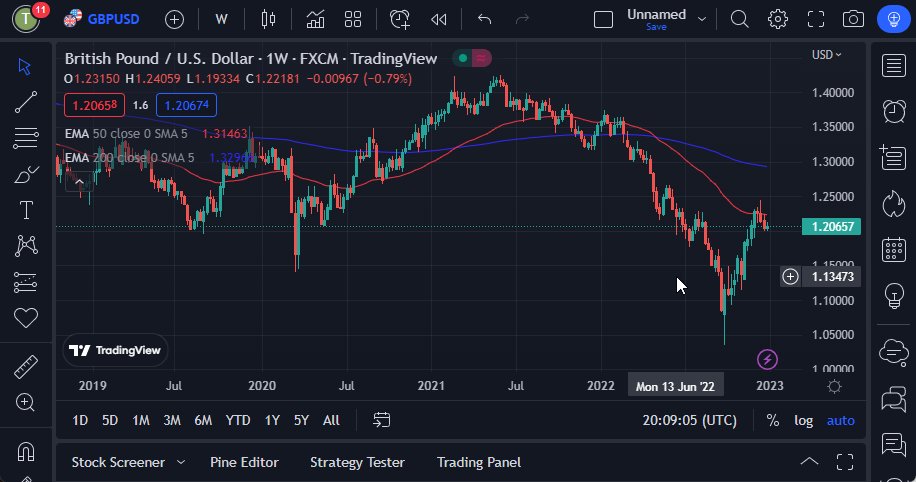Open the candlestick chart style menu
916x482 pixels.
coord(268,19)
